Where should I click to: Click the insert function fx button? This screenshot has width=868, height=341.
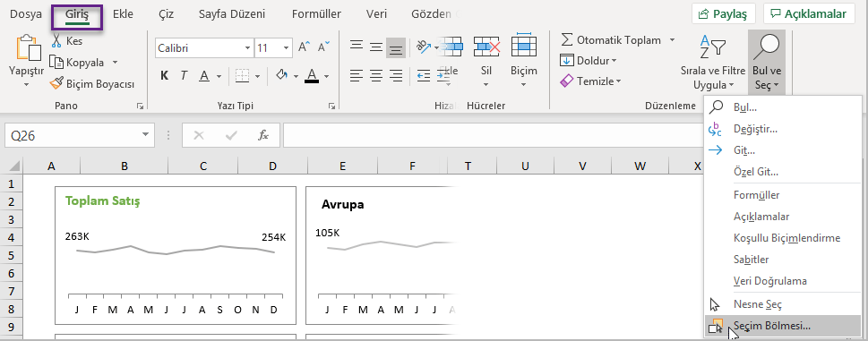click(263, 135)
